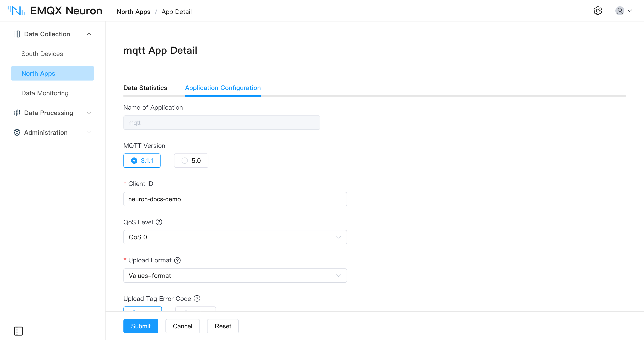Select MQTT version 3.1.1 radio button
The image size is (644, 340).
click(x=142, y=161)
